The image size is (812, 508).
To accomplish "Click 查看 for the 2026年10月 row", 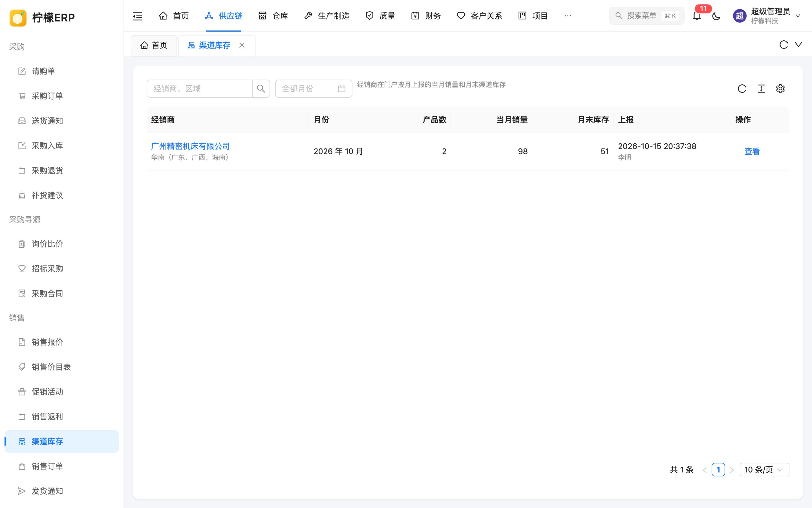I will point(752,152).
